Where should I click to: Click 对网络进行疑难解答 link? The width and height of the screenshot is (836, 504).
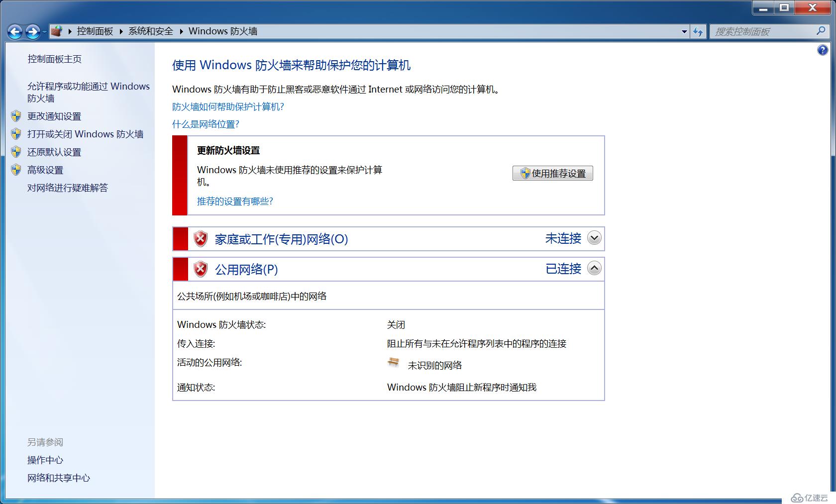coord(68,188)
